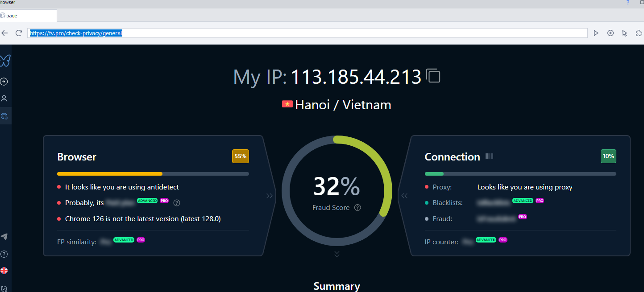This screenshot has width=644, height=292.
Task: Click the PRO badge beside FP similarity
Action: pyautogui.click(x=141, y=240)
